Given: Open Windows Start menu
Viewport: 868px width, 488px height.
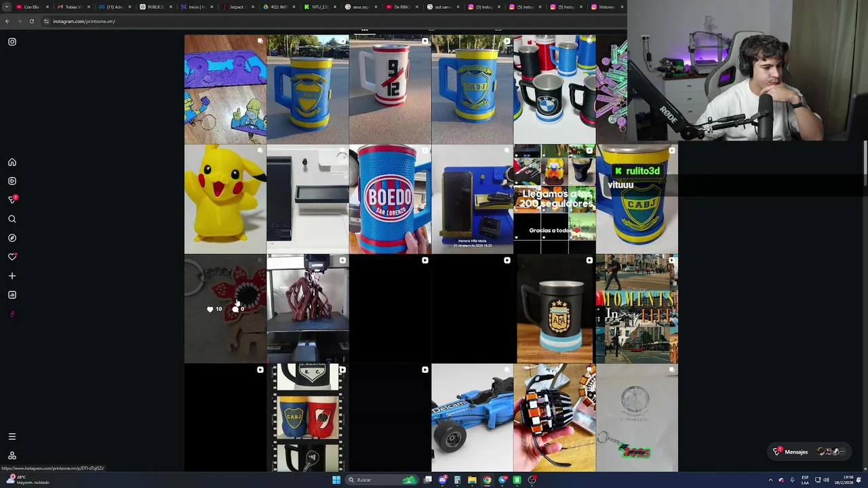Looking at the screenshot, I should coord(336,480).
